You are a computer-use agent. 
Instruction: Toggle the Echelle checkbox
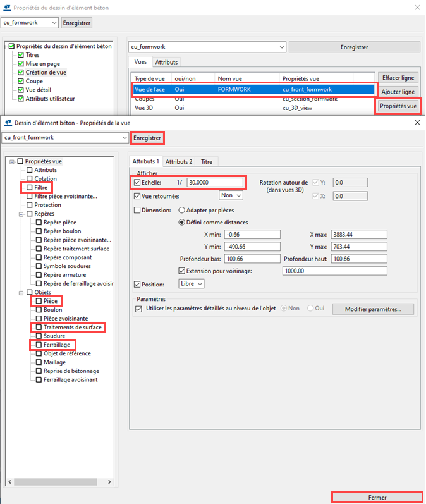coord(138,182)
